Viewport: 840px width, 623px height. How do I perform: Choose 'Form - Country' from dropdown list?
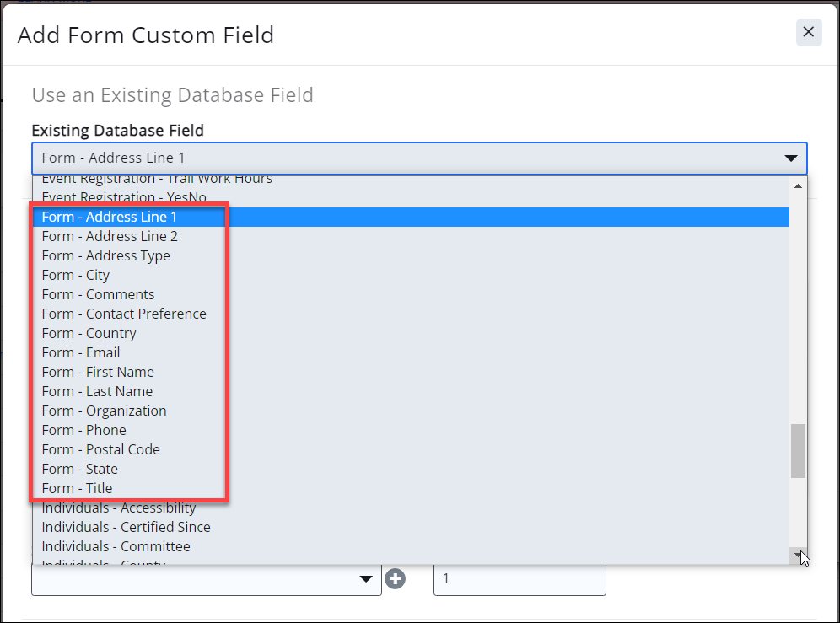(89, 333)
